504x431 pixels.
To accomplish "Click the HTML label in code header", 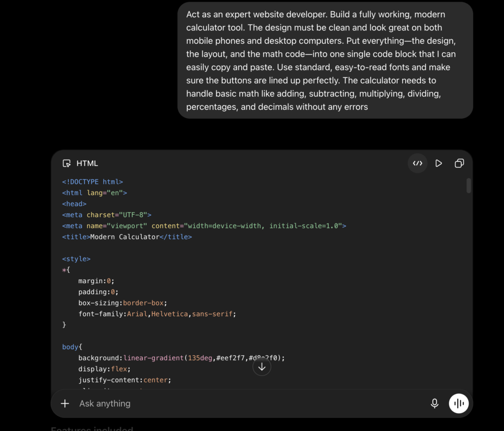I will pyautogui.click(x=87, y=164).
